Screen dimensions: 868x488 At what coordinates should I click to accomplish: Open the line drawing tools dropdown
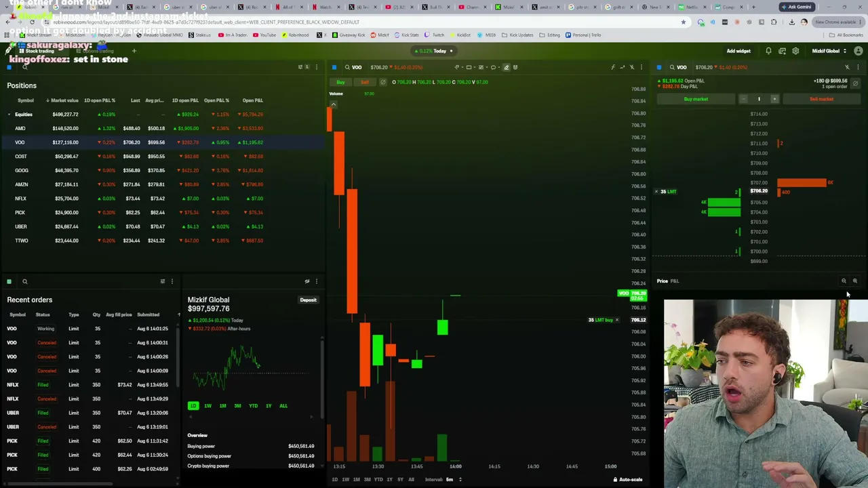[x=458, y=67]
